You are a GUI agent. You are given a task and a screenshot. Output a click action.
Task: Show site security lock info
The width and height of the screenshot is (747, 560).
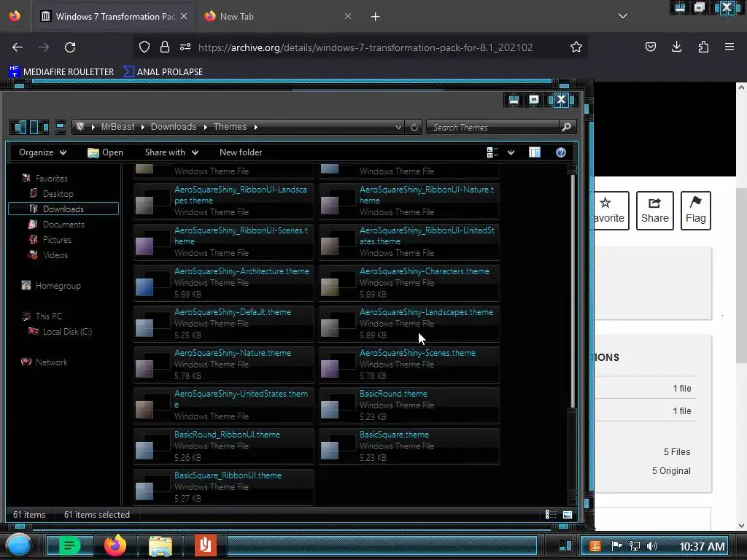(x=165, y=47)
